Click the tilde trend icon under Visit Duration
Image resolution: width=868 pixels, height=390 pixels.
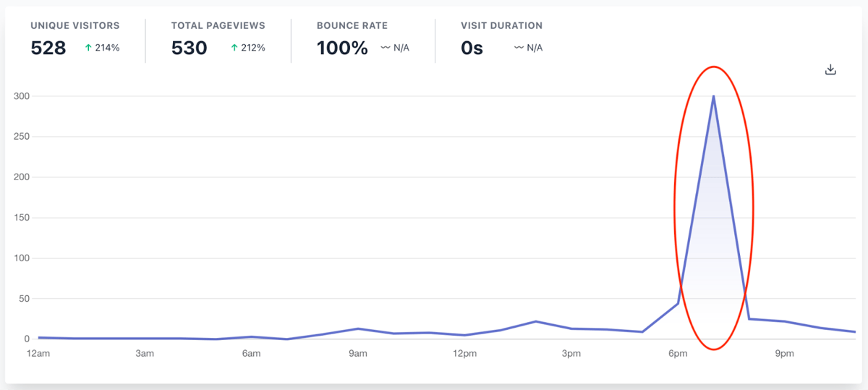[x=519, y=48]
